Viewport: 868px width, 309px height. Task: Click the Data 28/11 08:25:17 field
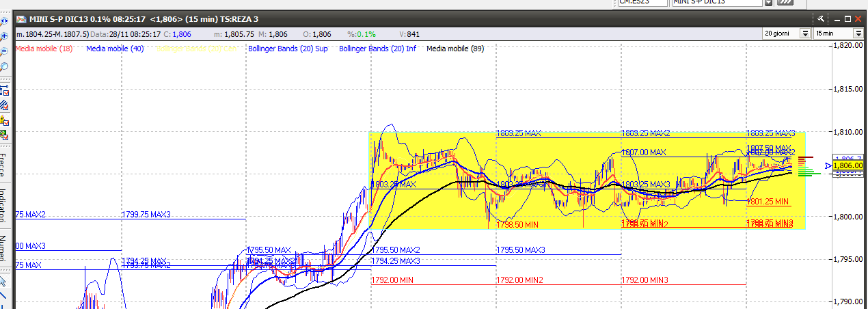click(126, 33)
